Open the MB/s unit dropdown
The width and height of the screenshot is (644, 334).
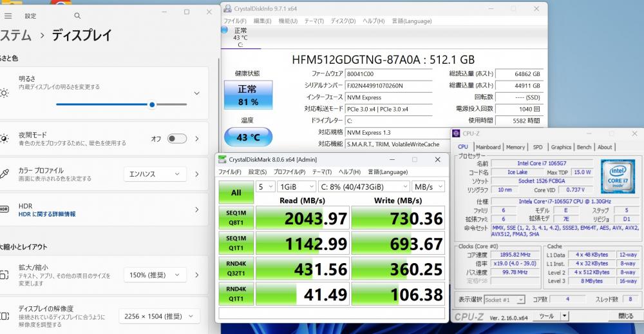(428, 187)
